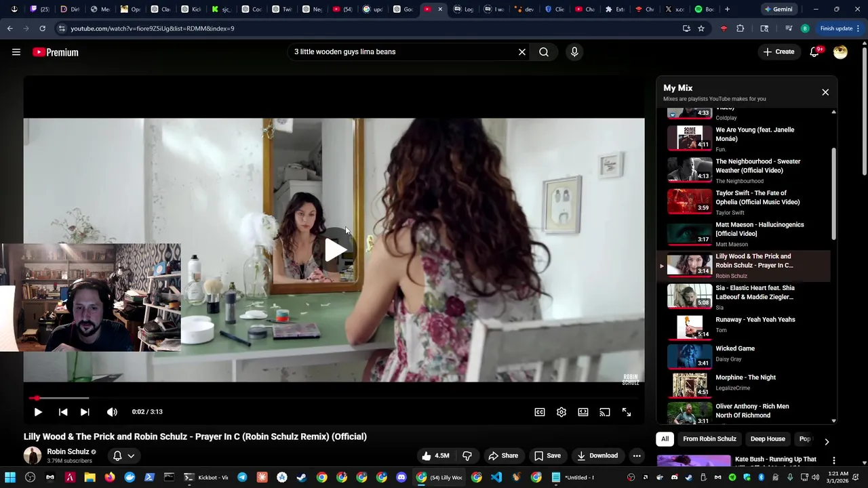Skip to previous video in mix

tap(63, 412)
